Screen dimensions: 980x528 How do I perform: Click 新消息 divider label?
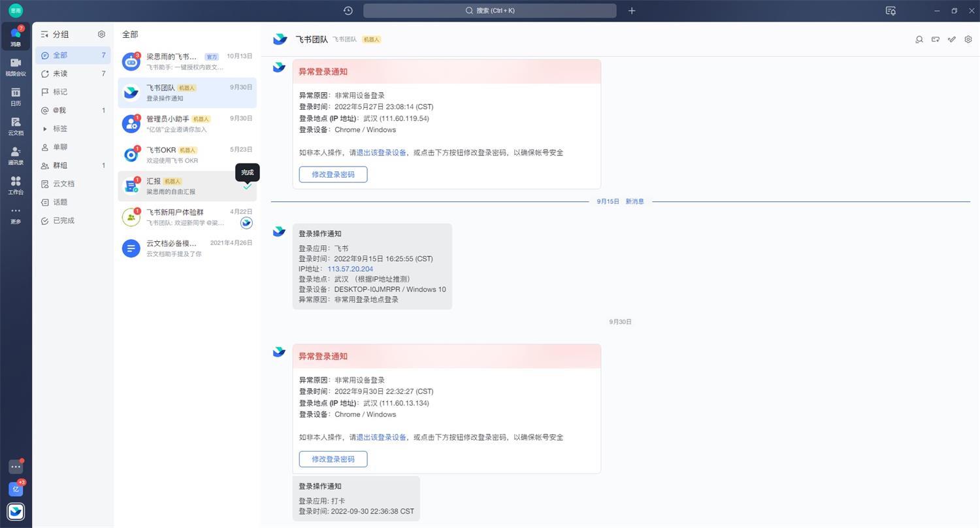click(x=635, y=201)
